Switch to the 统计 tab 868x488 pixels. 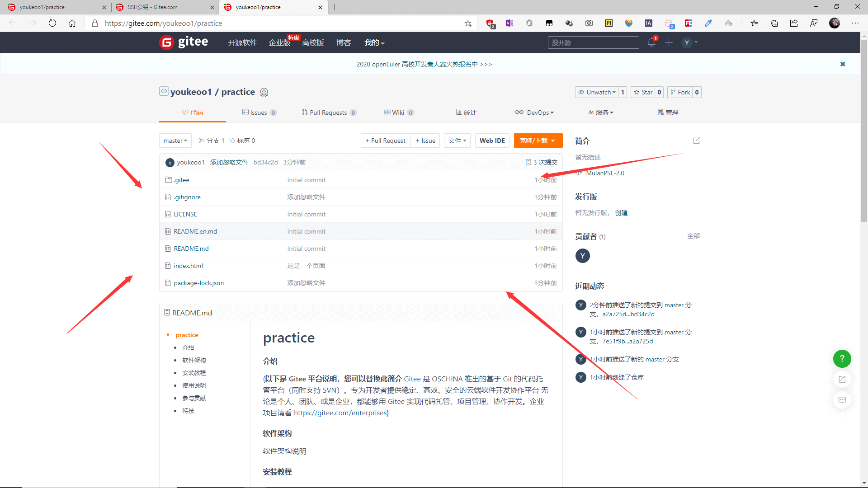point(466,113)
